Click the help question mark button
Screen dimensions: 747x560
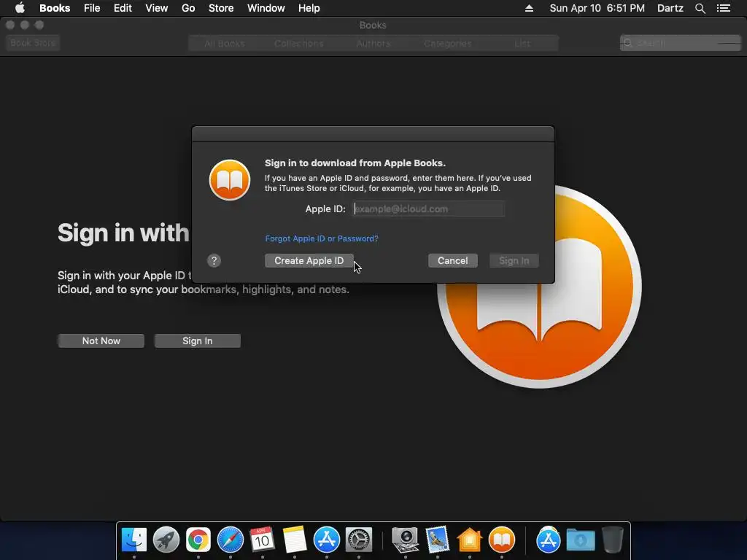click(214, 260)
